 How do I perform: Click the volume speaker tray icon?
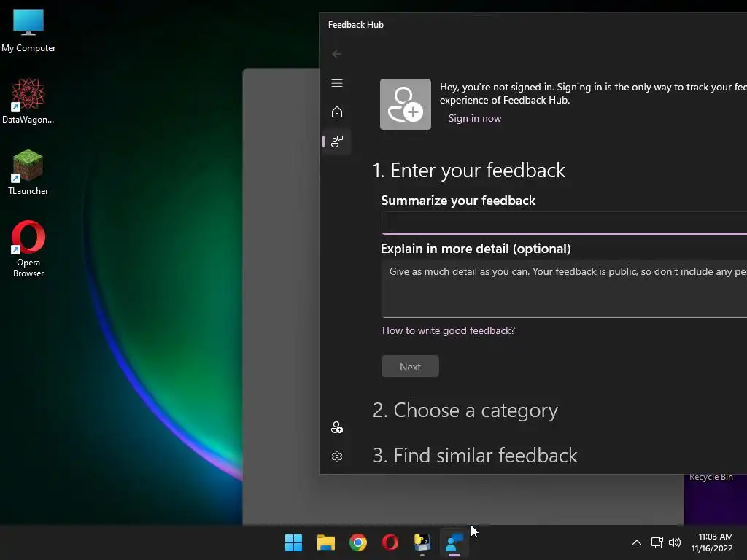click(675, 542)
